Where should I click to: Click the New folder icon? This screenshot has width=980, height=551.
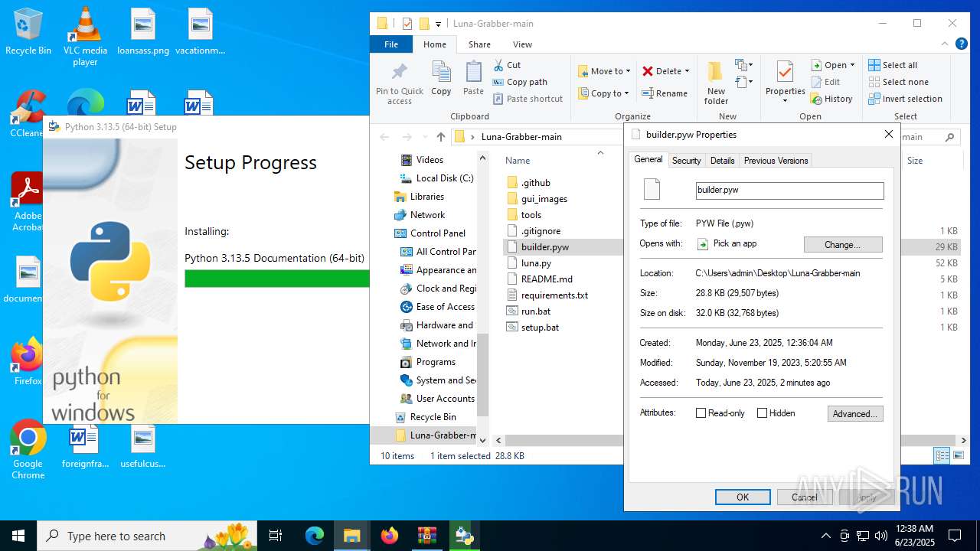tap(716, 73)
